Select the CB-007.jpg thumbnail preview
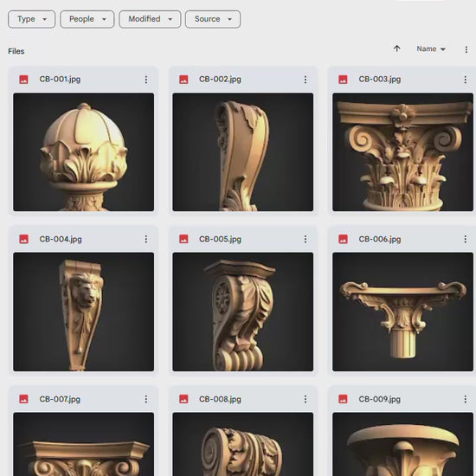Image resolution: width=476 pixels, height=476 pixels. tap(83, 444)
